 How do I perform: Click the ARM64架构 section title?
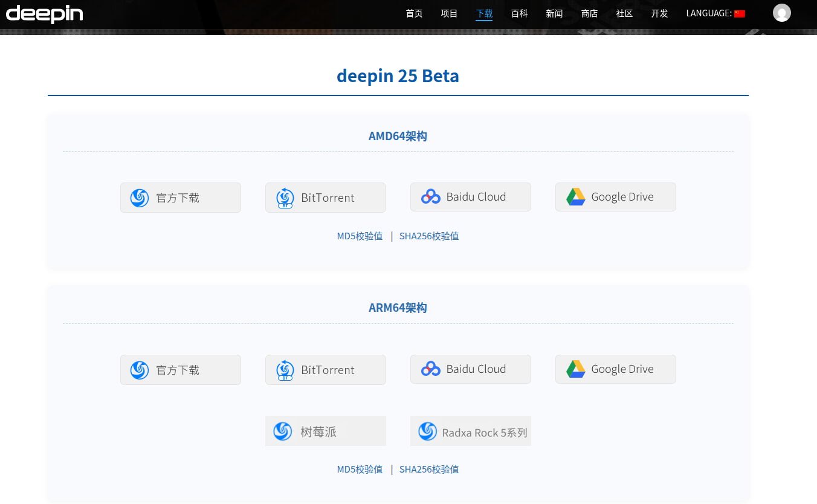pyautogui.click(x=398, y=308)
